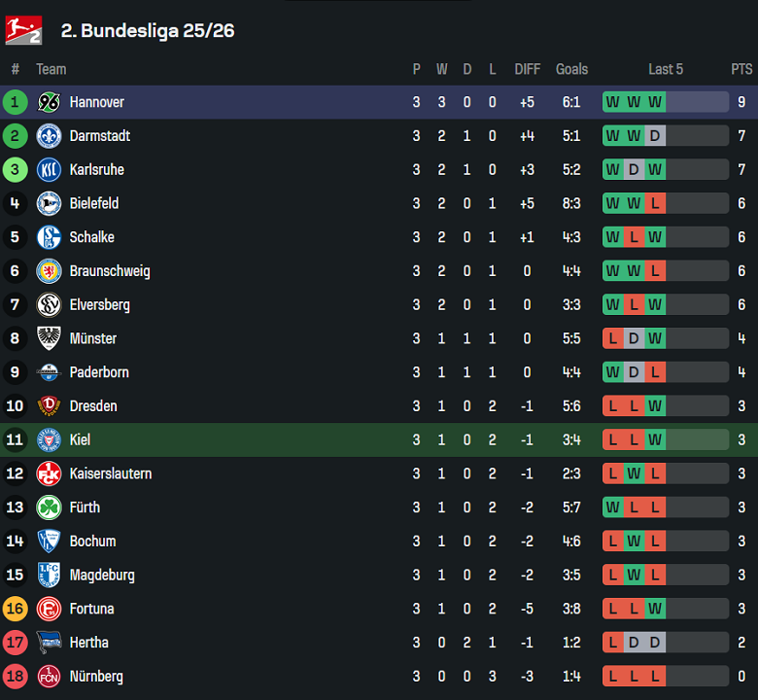This screenshot has width=758, height=700.
Task: Click the Goals column header
Action: click(x=571, y=69)
